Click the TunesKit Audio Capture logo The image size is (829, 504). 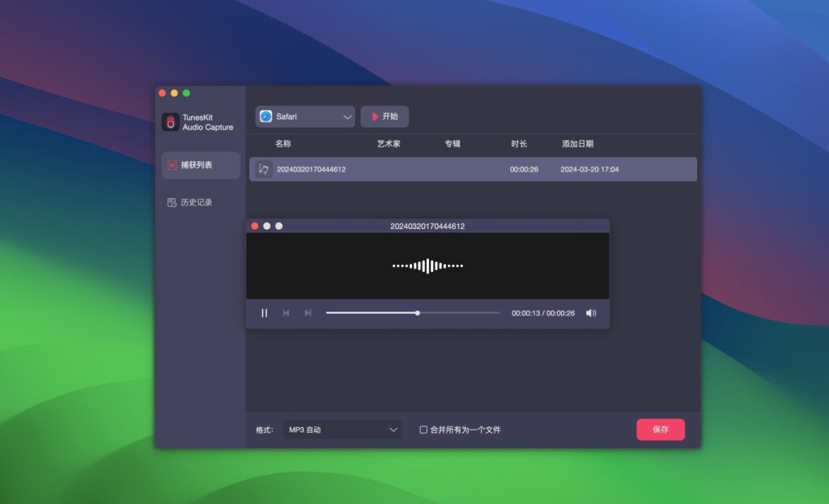171,121
